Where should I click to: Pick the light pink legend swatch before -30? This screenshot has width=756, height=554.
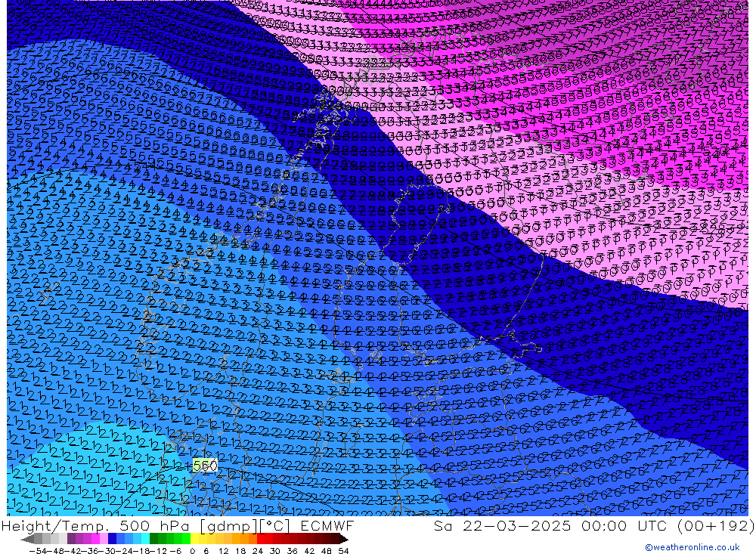pyautogui.click(x=104, y=539)
